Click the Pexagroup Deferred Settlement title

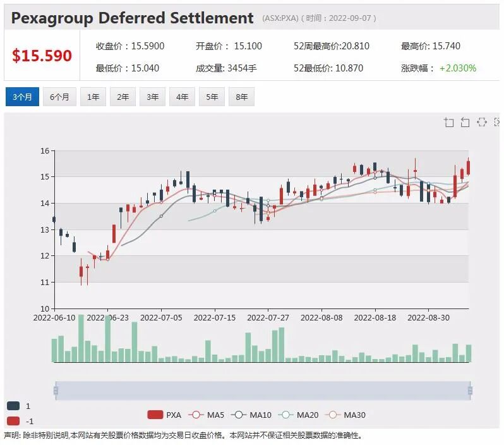click(132, 18)
